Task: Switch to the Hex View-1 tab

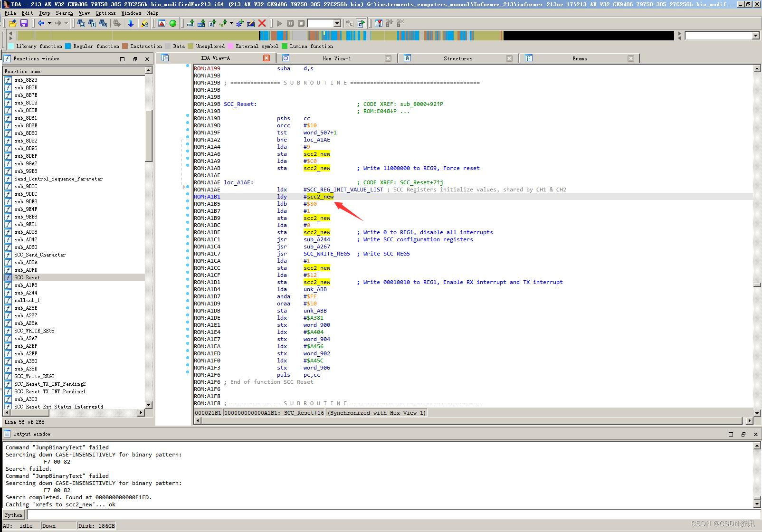Action: [336, 58]
